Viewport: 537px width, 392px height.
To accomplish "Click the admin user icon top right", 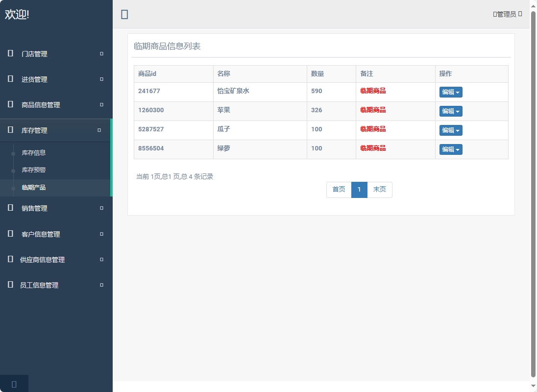I will click(495, 14).
